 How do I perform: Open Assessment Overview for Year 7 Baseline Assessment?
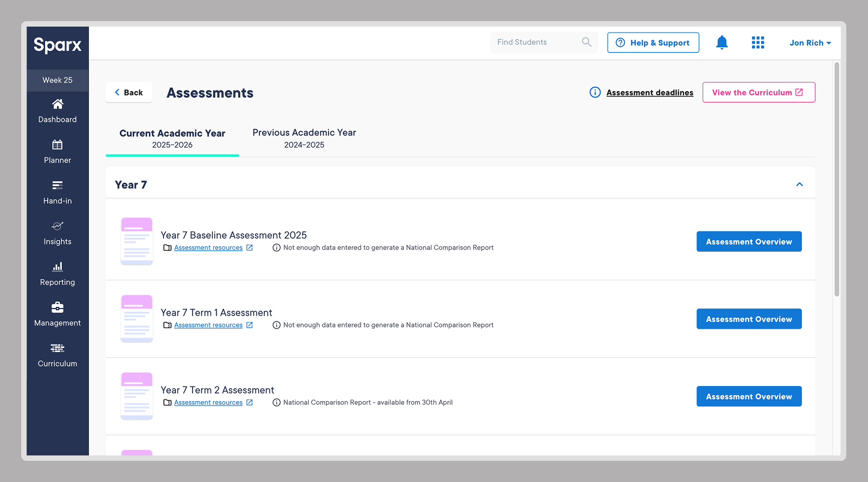(749, 241)
